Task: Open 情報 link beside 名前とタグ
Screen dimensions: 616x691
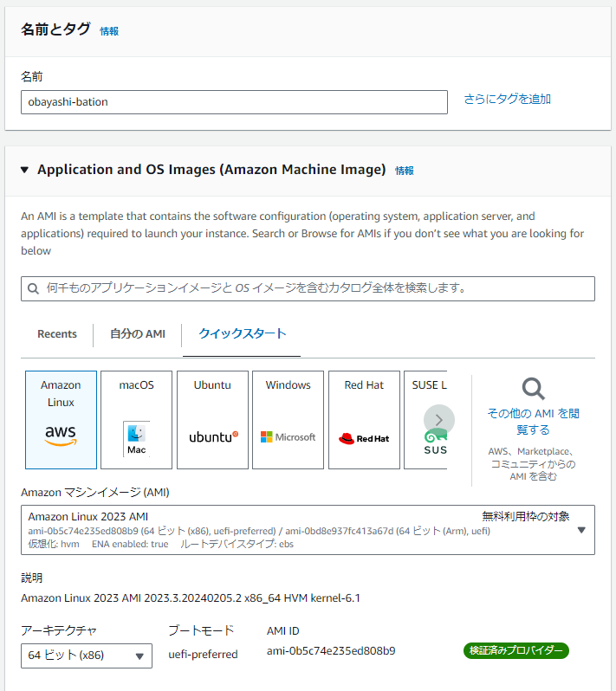Action: coord(109,31)
